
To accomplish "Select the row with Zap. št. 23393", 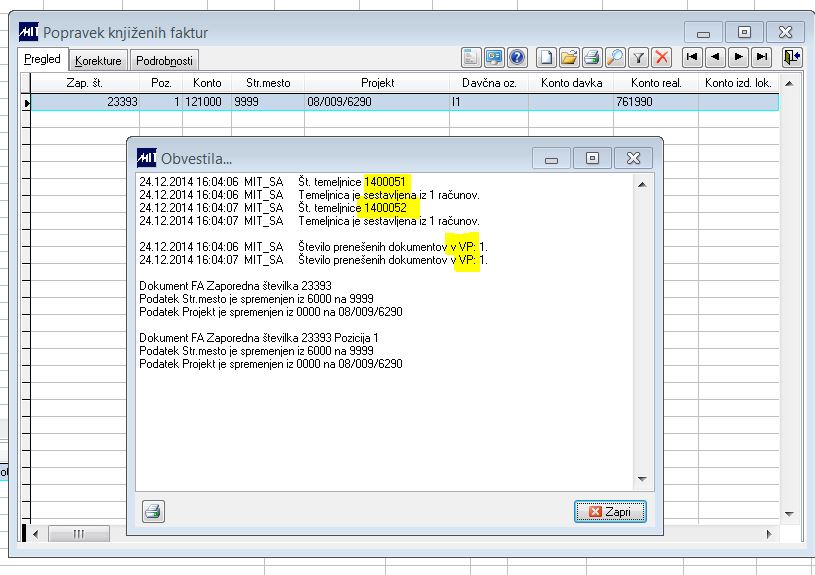I will point(404,102).
